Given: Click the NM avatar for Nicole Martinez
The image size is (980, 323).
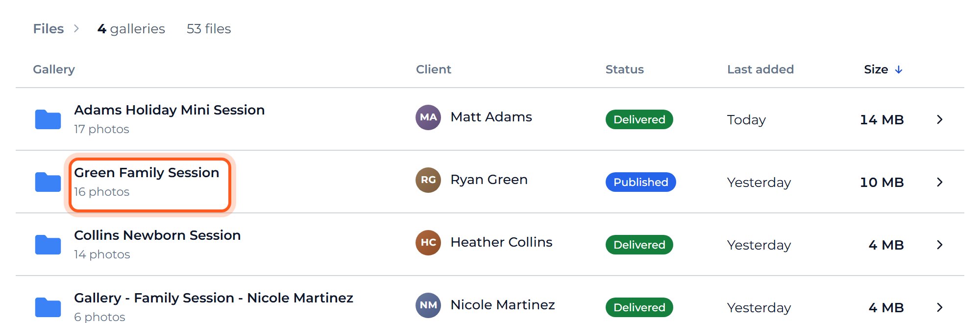Looking at the screenshot, I should point(428,305).
